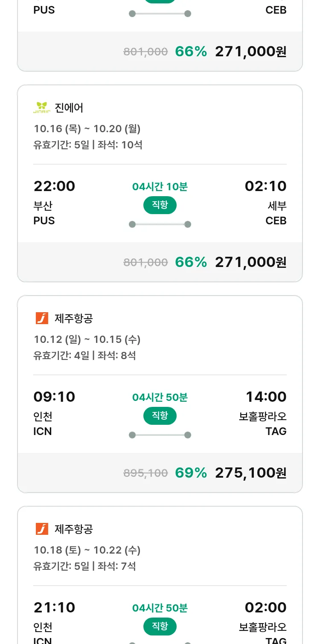Screen dimensions: 320x644
Task: Click the 69% discount label
Action: [191, 473]
